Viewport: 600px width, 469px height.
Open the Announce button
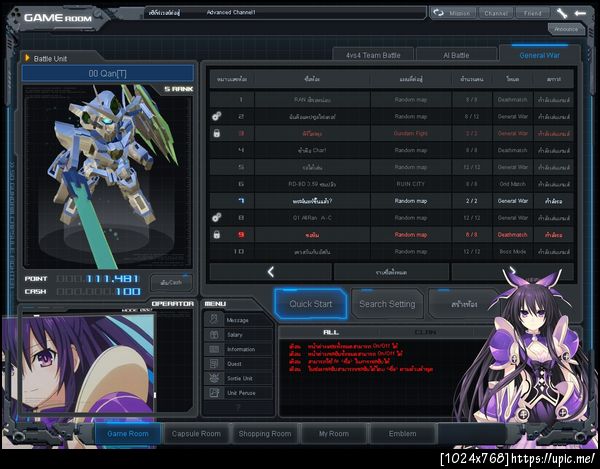click(566, 29)
